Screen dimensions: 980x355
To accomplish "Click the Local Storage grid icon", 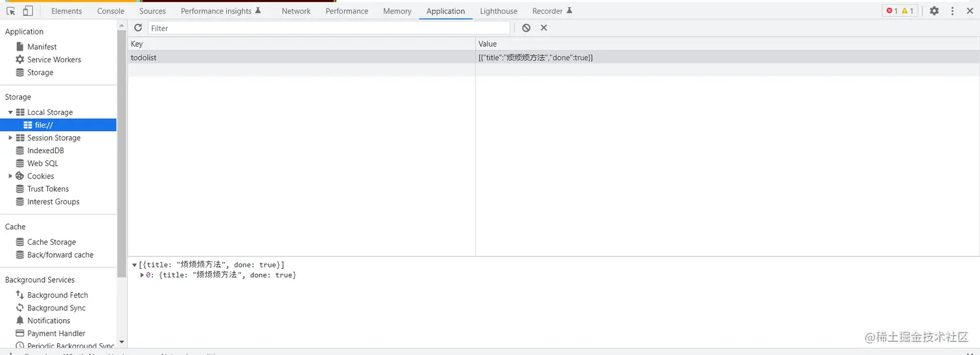I will (x=20, y=112).
